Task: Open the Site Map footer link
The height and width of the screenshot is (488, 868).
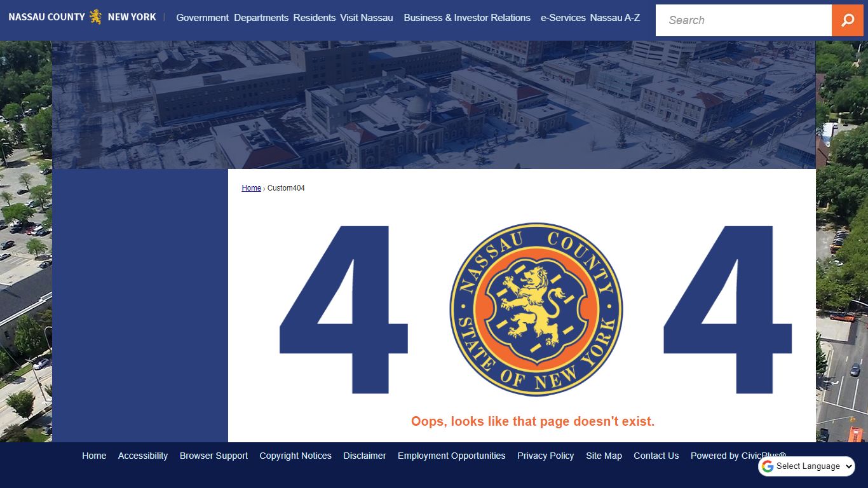Action: click(x=604, y=456)
